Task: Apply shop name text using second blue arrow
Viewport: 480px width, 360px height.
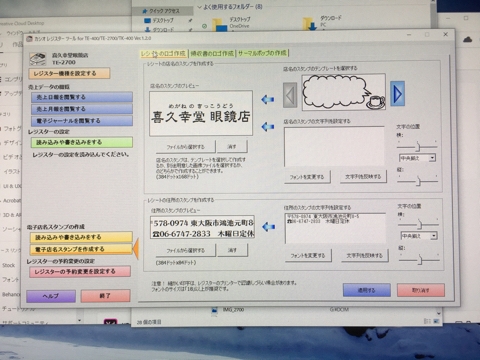Action: coord(268,126)
